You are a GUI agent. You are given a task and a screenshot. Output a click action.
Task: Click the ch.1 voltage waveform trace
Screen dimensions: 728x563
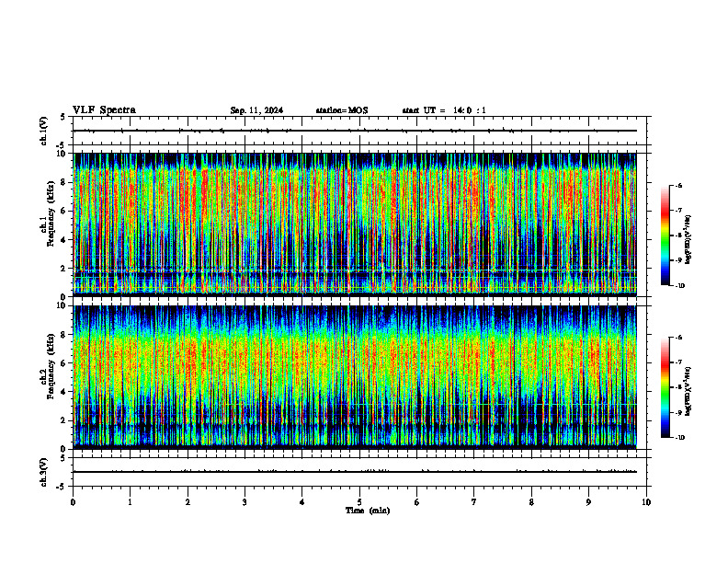point(355,131)
